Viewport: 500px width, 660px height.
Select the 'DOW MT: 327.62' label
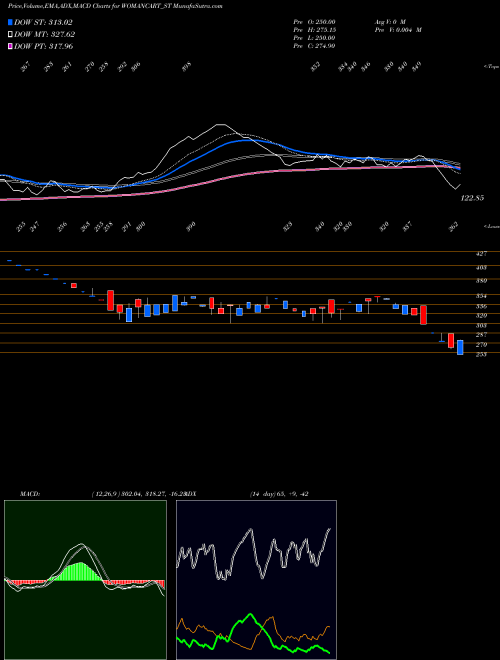coord(45,34)
